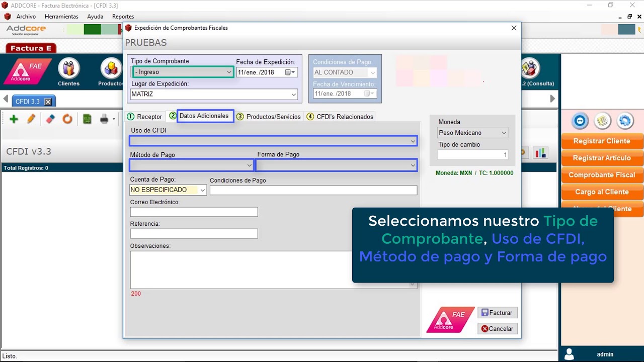Viewport: 644px width, 362px height.
Task: Switch to the Productos/Servicios tab
Action: coord(269,117)
